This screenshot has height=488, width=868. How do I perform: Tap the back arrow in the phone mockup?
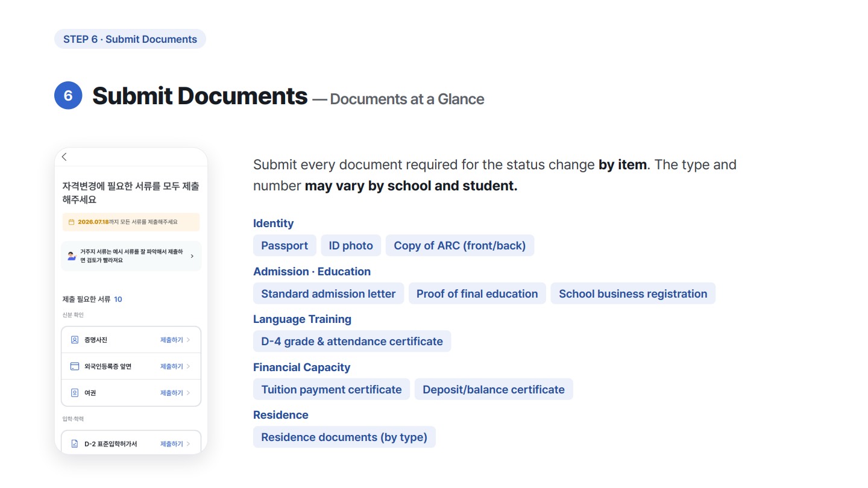click(64, 157)
